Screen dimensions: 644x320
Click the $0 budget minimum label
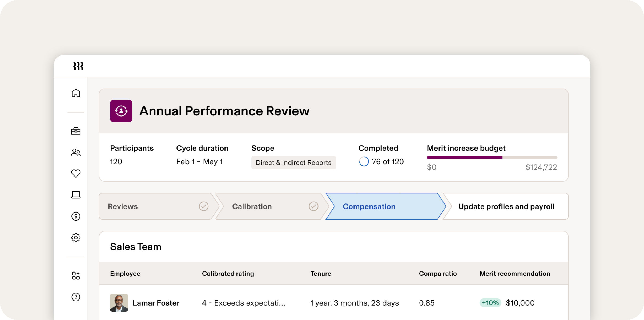click(x=432, y=167)
